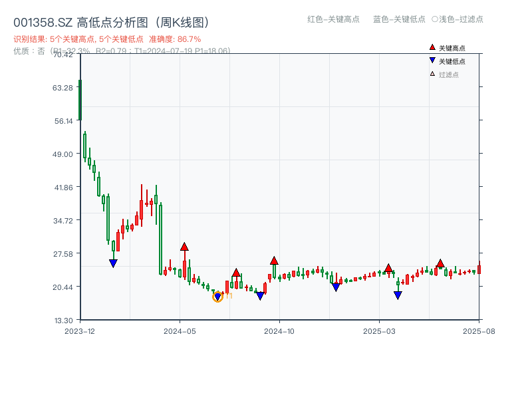The height and width of the screenshot is (399, 532).
Task: Click the red key high marker near 2024-07
Action: click(x=237, y=273)
